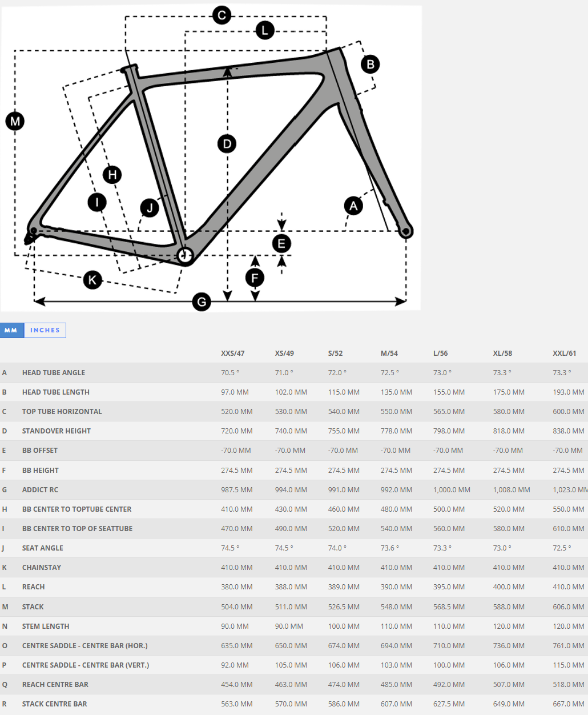The image size is (588, 715).
Task: Select the G wheelbase marker in diagram
Action: [x=202, y=302]
